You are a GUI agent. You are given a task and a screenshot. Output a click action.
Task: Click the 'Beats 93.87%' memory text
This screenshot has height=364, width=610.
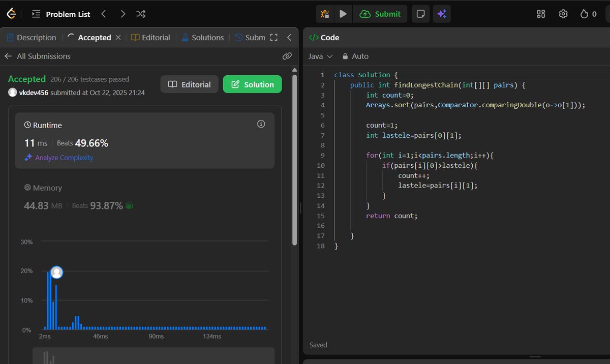pyautogui.click(x=97, y=205)
